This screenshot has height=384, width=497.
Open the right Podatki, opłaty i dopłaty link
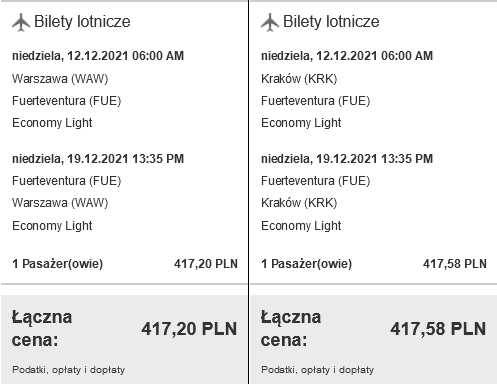click(x=317, y=370)
